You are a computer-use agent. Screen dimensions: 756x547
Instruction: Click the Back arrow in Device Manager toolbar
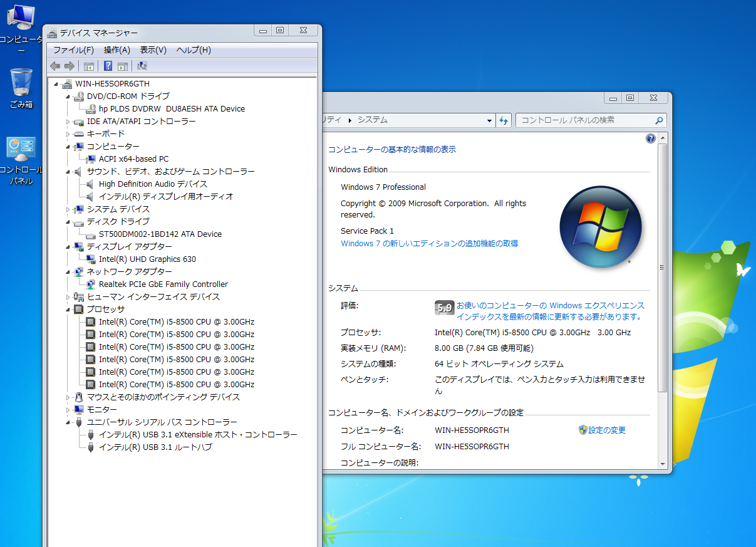55,66
